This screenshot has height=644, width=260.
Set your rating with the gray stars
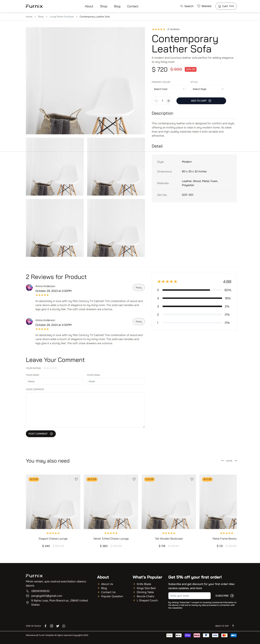(x=50, y=368)
